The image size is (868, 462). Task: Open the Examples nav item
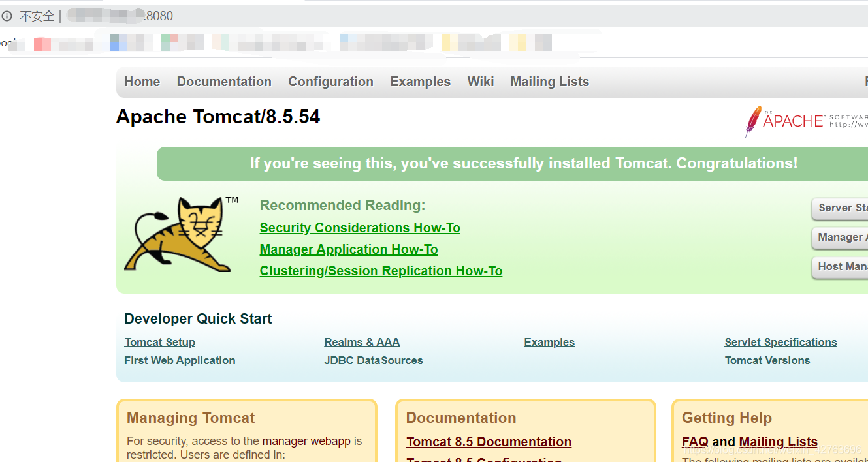click(x=421, y=82)
